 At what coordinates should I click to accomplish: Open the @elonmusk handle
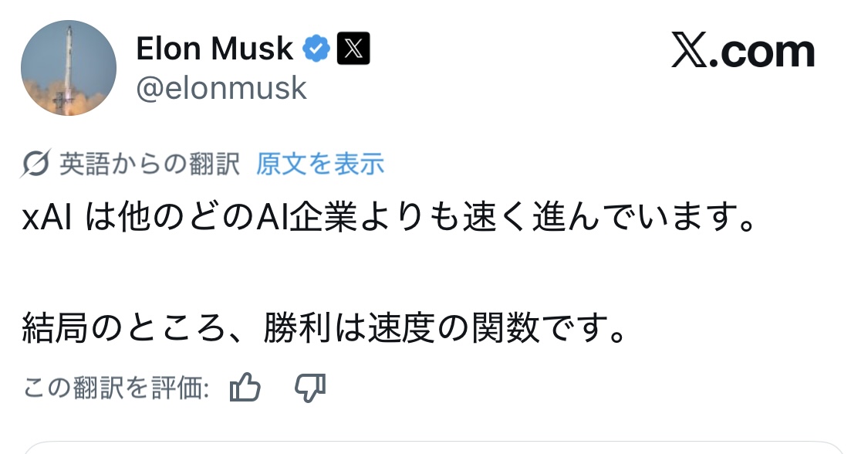pyautogui.click(x=221, y=89)
